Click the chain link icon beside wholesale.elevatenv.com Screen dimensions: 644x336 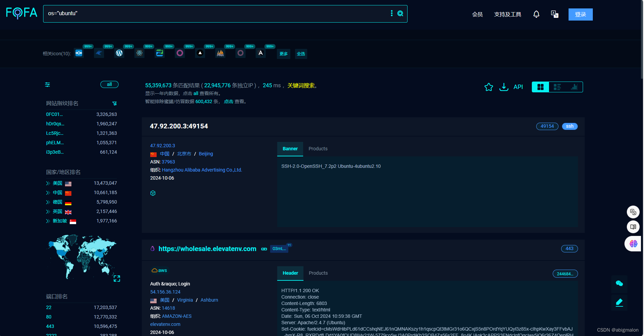pyautogui.click(x=264, y=249)
